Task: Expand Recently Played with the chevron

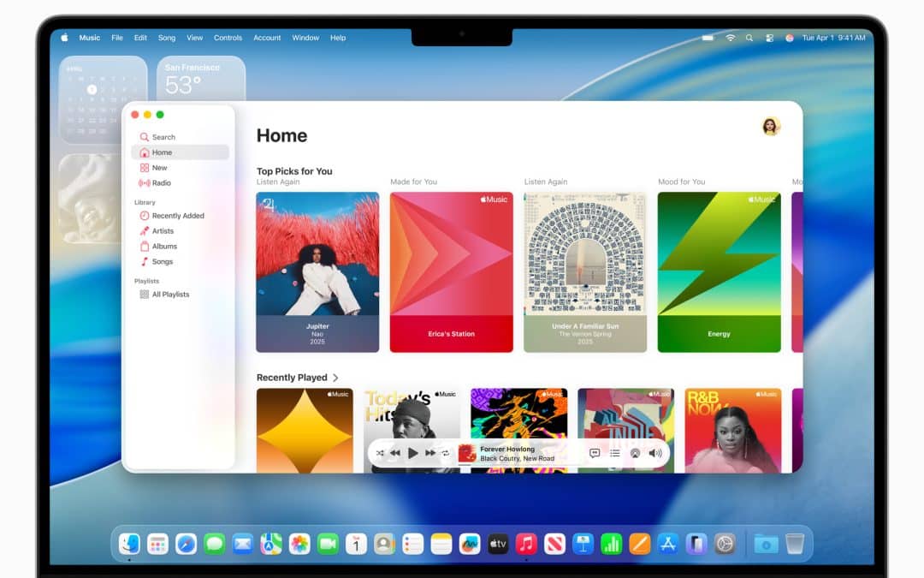Action: point(336,378)
